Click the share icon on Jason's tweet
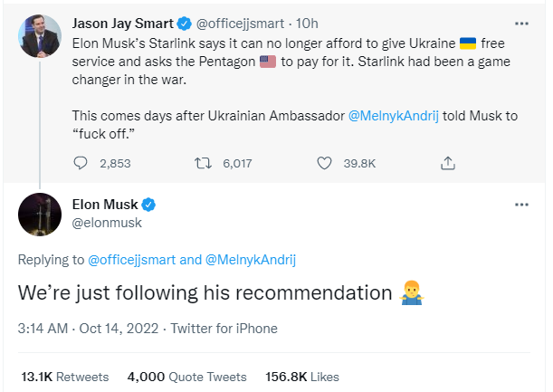 pyautogui.click(x=447, y=164)
